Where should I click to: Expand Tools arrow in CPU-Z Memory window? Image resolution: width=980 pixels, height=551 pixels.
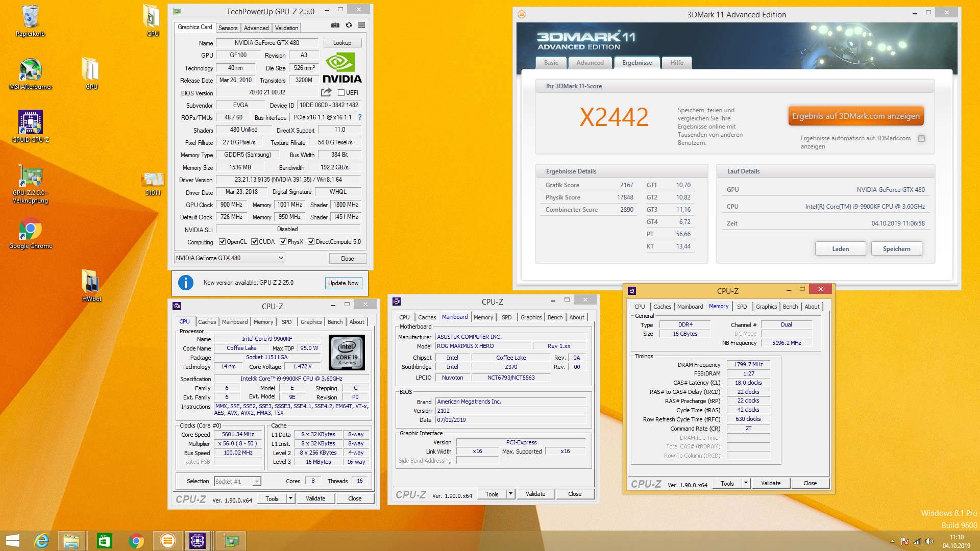point(746,483)
